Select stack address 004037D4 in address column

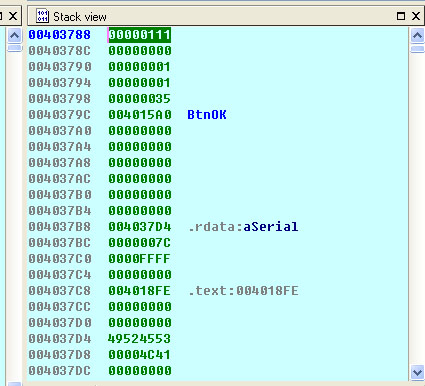click(x=59, y=339)
